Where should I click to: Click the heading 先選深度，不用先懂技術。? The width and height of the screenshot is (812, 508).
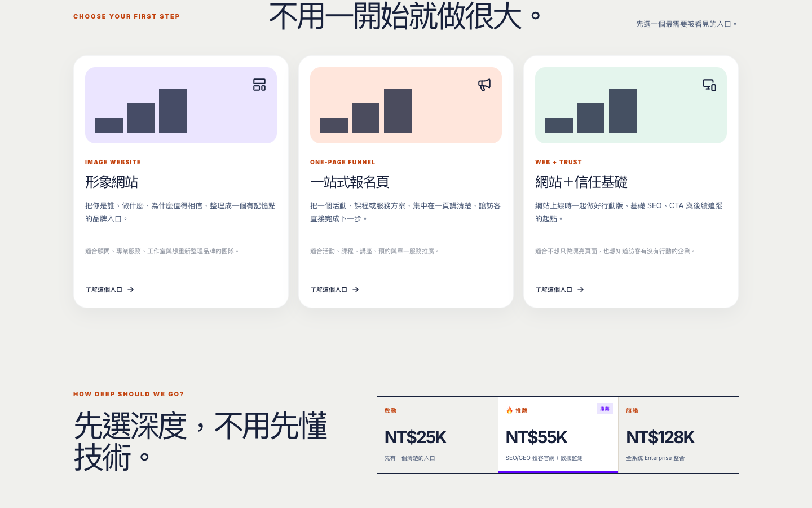pos(201,441)
